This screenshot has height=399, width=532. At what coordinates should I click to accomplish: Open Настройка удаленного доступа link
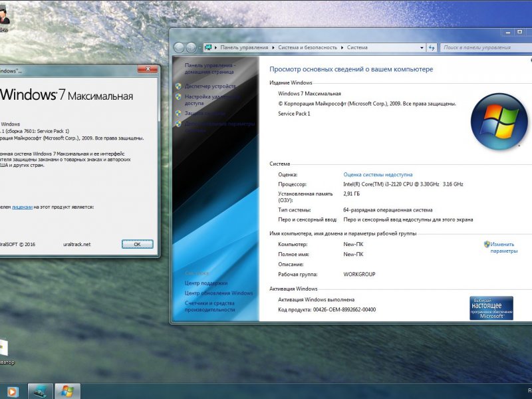coord(212,100)
